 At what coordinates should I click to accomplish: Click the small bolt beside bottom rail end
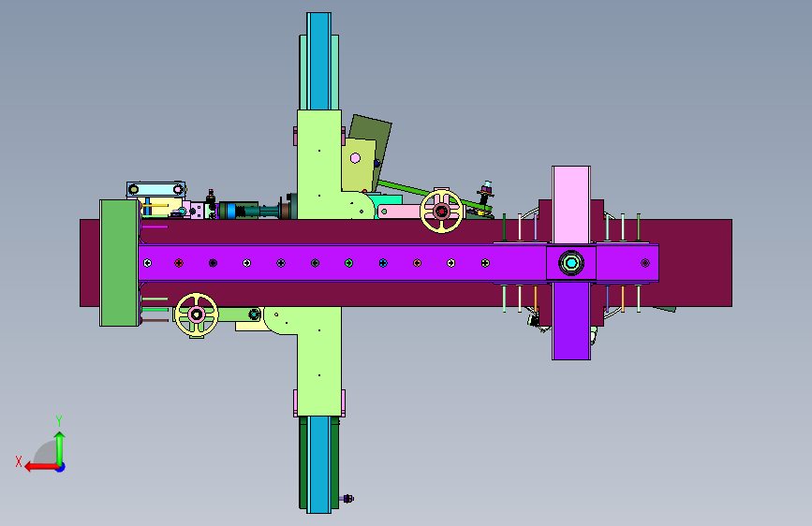click(347, 499)
